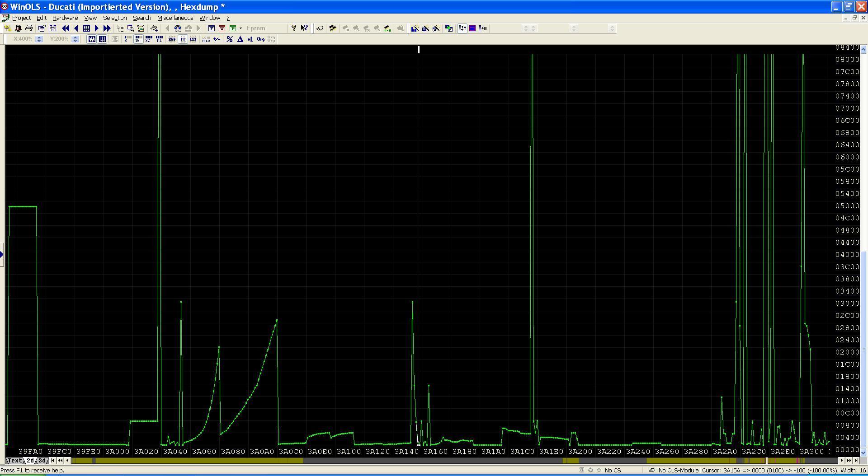
Task: Click the purple square display icon
Action: pos(472,28)
